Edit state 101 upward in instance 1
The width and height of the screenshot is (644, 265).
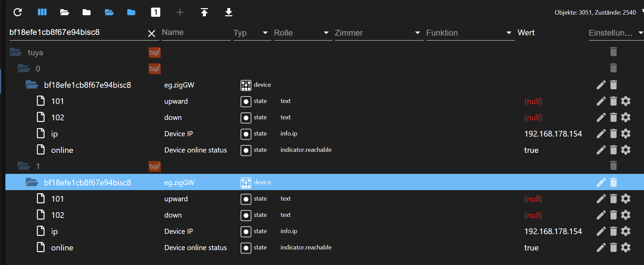click(x=601, y=199)
